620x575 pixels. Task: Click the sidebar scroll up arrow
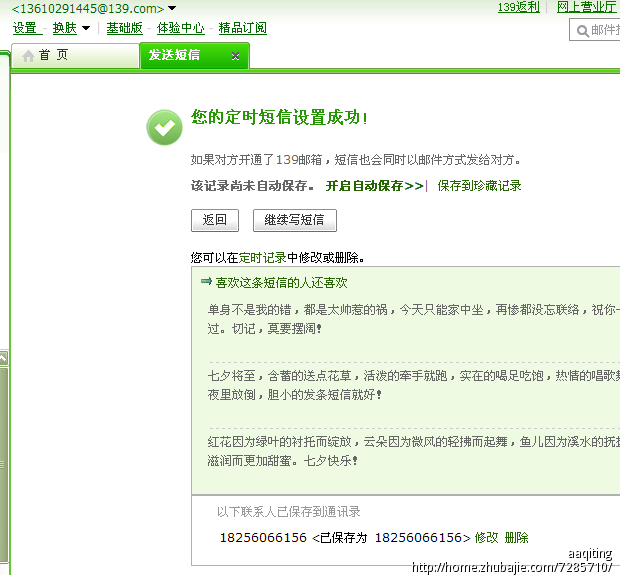[3, 358]
